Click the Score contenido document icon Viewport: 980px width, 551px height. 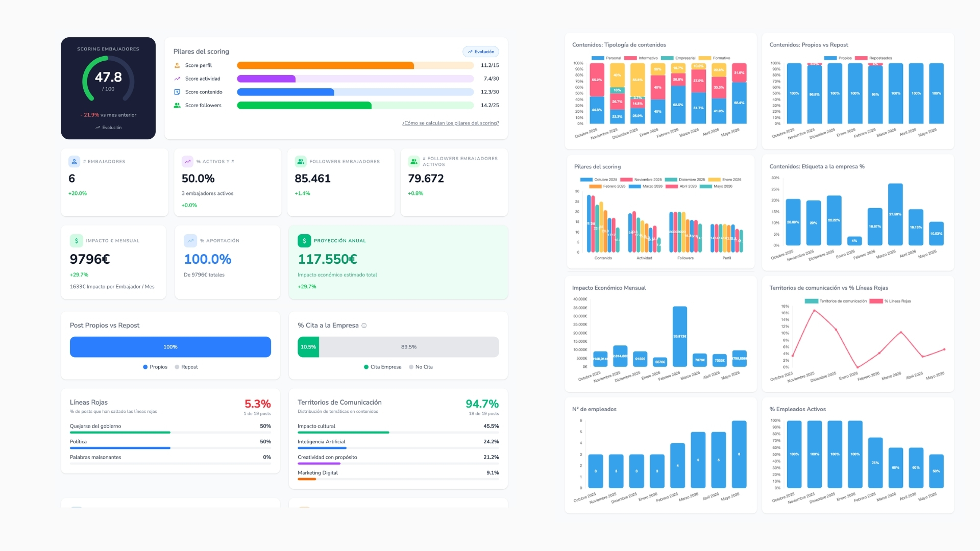[177, 92]
